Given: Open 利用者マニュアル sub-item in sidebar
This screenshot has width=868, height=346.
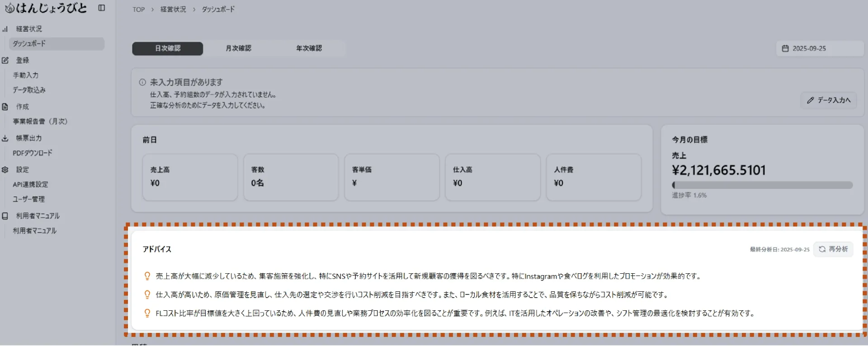Looking at the screenshot, I should pyautogui.click(x=34, y=231).
